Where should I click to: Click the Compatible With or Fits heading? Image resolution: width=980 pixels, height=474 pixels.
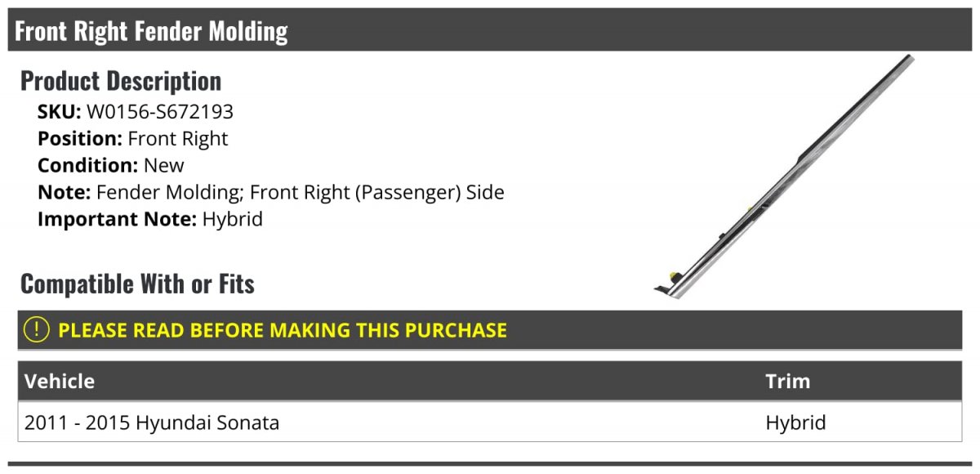[x=137, y=284]
